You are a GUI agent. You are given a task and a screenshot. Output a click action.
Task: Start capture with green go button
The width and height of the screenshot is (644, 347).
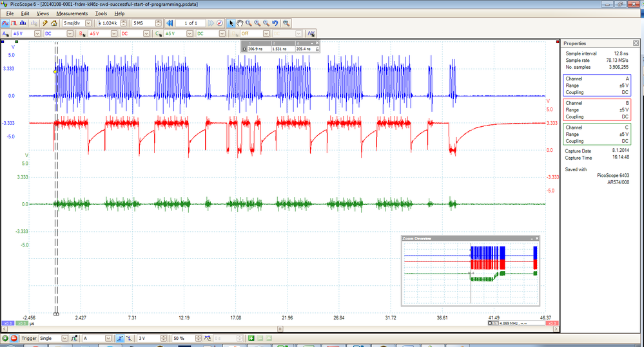pos(5,339)
